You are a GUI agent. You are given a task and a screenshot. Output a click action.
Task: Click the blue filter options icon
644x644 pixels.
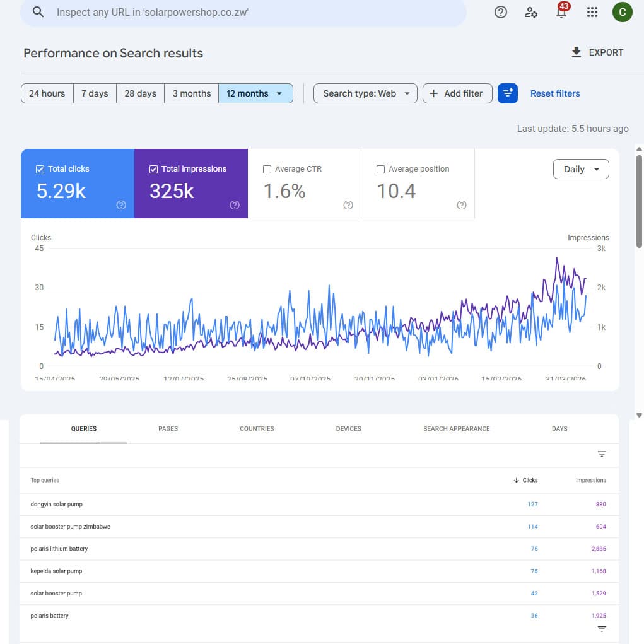click(508, 93)
